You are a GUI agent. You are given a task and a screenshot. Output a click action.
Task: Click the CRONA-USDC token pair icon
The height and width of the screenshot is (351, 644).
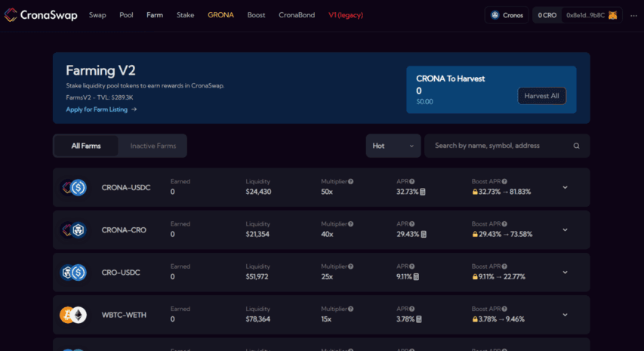[x=73, y=188]
